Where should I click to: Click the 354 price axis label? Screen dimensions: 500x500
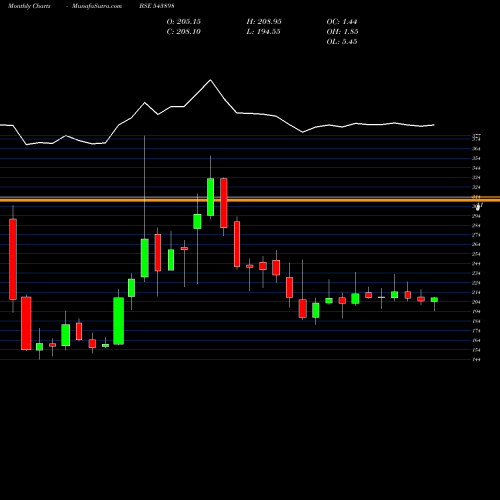[476, 158]
